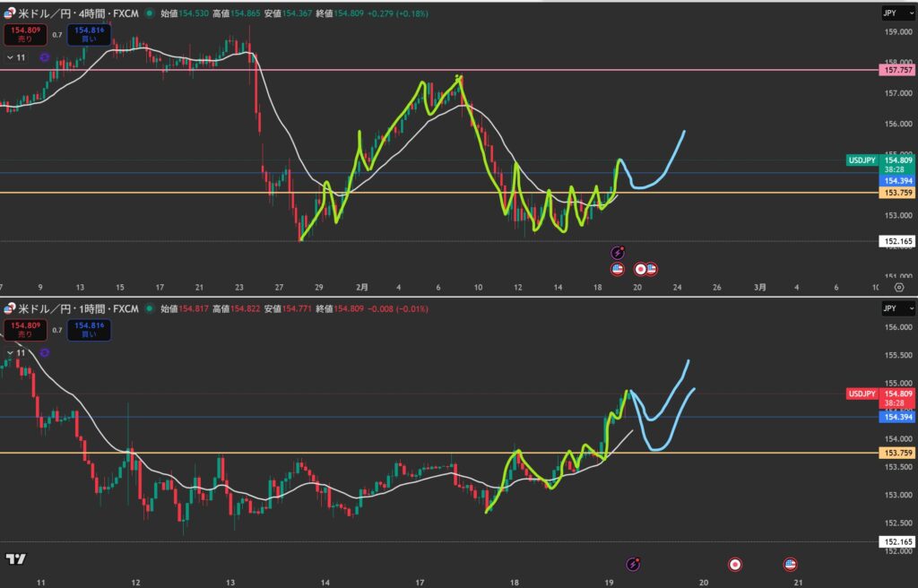Click the 4時間 USD/JPY chart title

pyautogui.click(x=79, y=14)
